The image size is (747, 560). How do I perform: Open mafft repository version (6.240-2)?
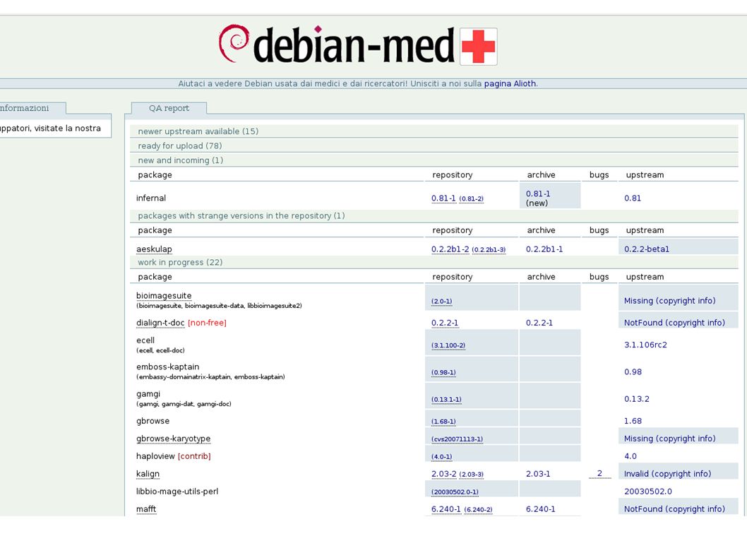coord(478,510)
